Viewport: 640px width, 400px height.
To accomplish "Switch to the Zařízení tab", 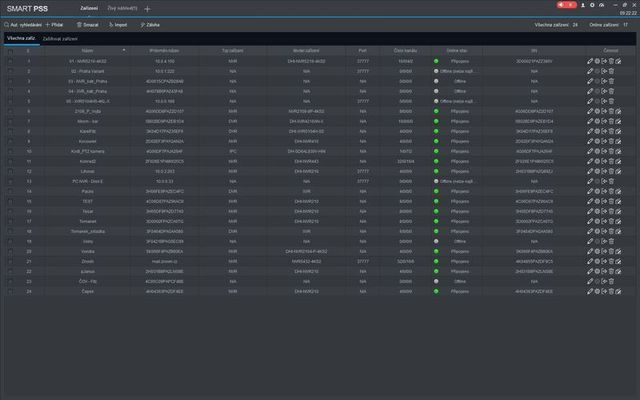I will point(89,7).
